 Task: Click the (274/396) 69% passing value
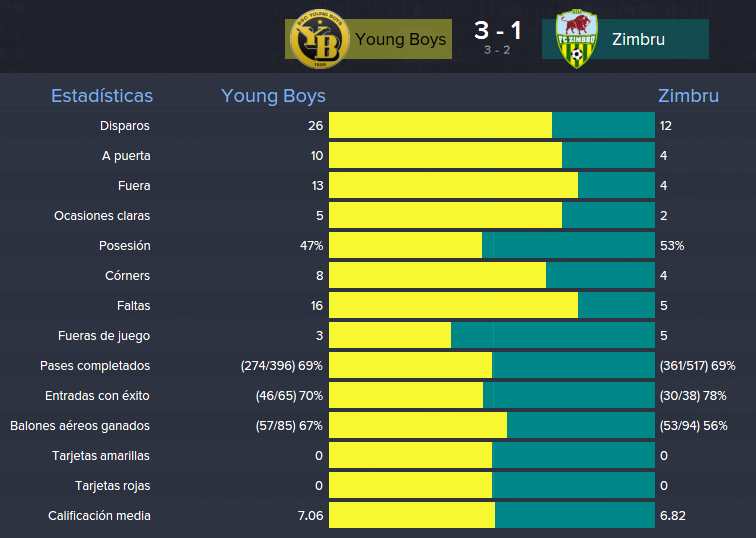[x=282, y=366]
